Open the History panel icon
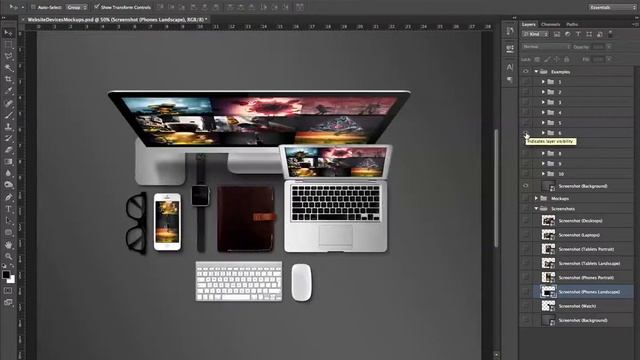Image resolution: width=640 pixels, height=360 pixels. click(x=510, y=31)
